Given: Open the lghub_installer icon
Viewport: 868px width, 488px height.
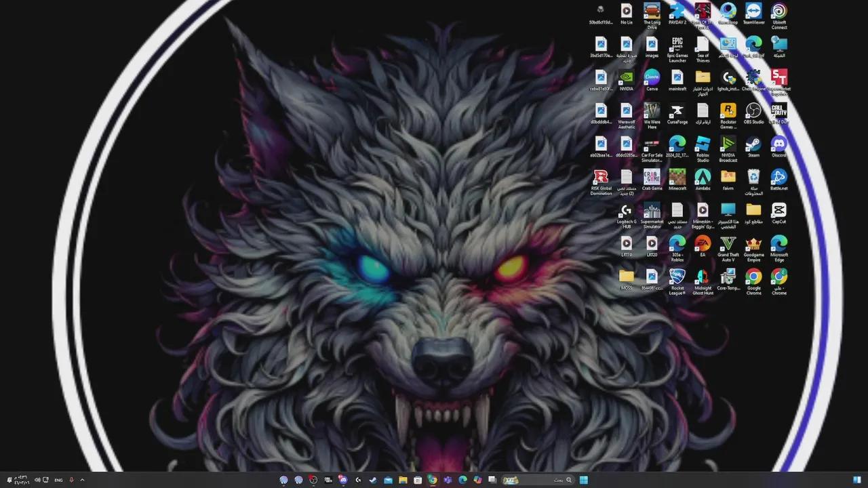Looking at the screenshot, I should [x=728, y=80].
